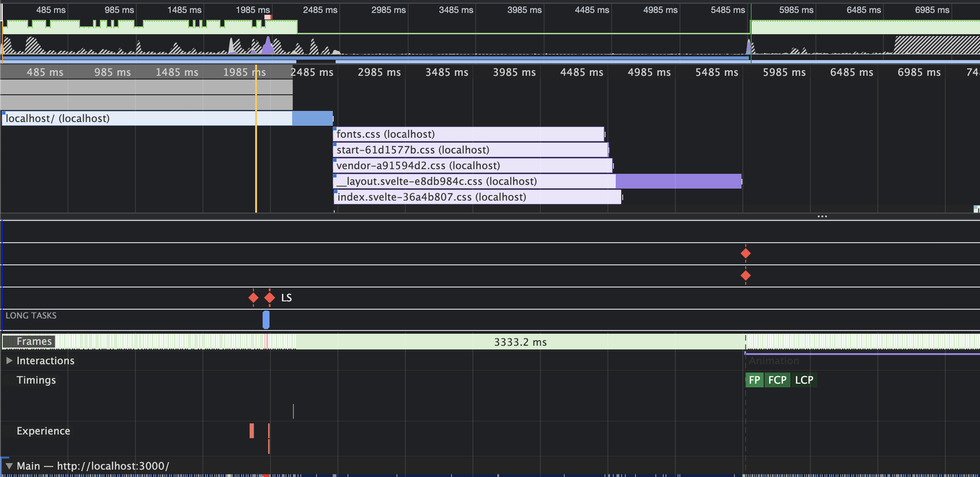Image resolution: width=980 pixels, height=477 pixels.
Task: Click the red layout shift marker in Experience track
Action: (251, 431)
